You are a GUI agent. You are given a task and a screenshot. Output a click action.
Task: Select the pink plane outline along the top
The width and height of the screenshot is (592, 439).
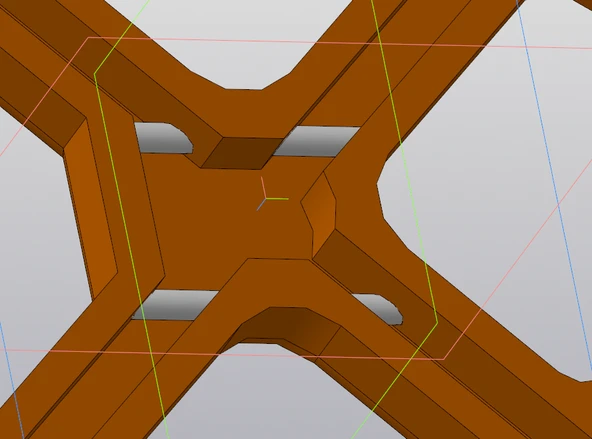click(340, 44)
